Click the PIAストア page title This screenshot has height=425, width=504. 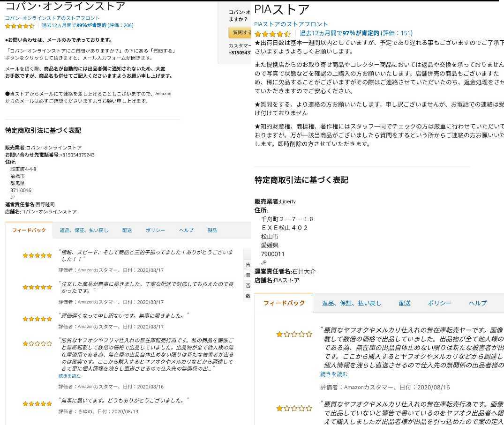point(282,10)
